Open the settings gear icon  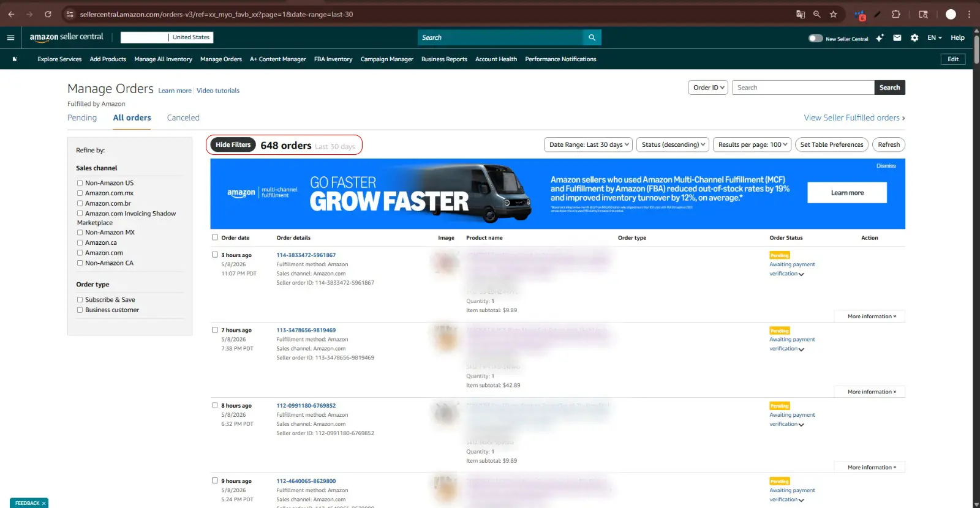[914, 38]
